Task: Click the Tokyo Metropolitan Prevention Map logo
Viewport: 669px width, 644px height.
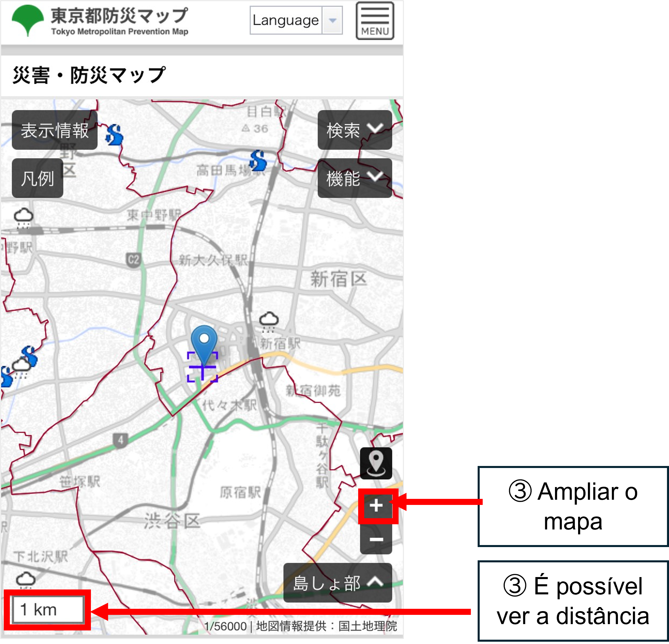Action: click(99, 20)
